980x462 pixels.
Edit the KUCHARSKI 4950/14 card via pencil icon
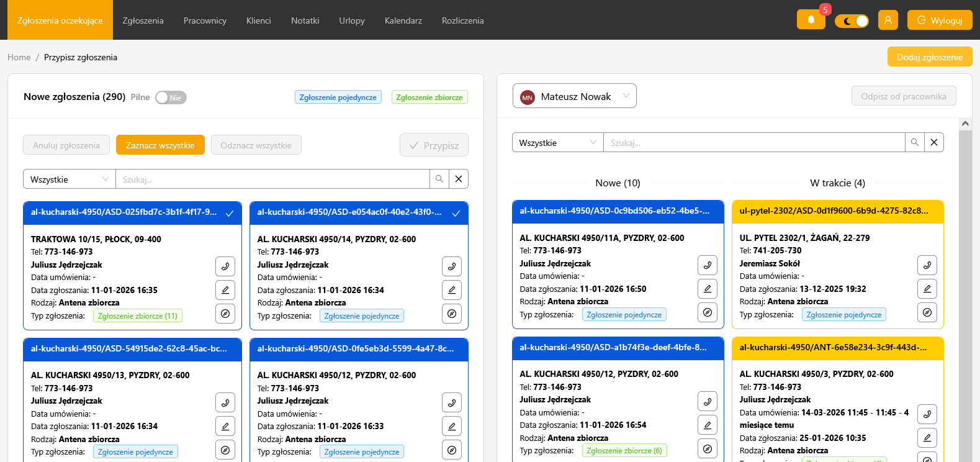452,290
